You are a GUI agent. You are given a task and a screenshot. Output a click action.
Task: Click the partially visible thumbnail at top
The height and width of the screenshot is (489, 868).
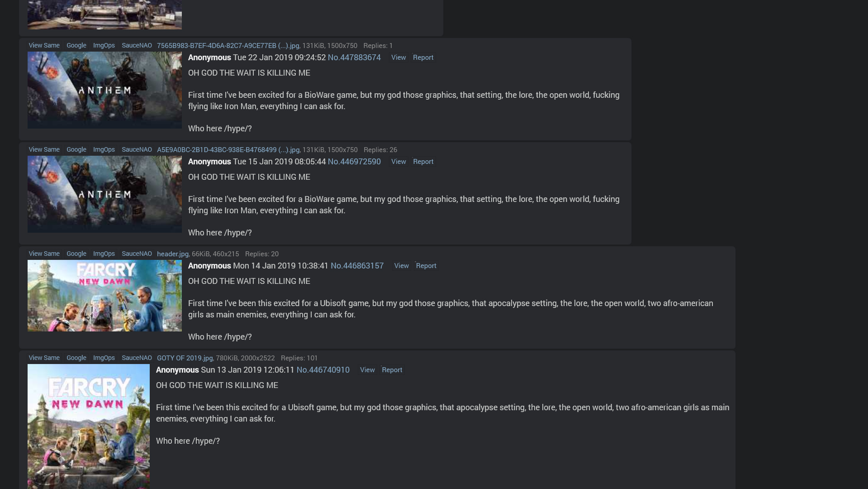click(104, 14)
